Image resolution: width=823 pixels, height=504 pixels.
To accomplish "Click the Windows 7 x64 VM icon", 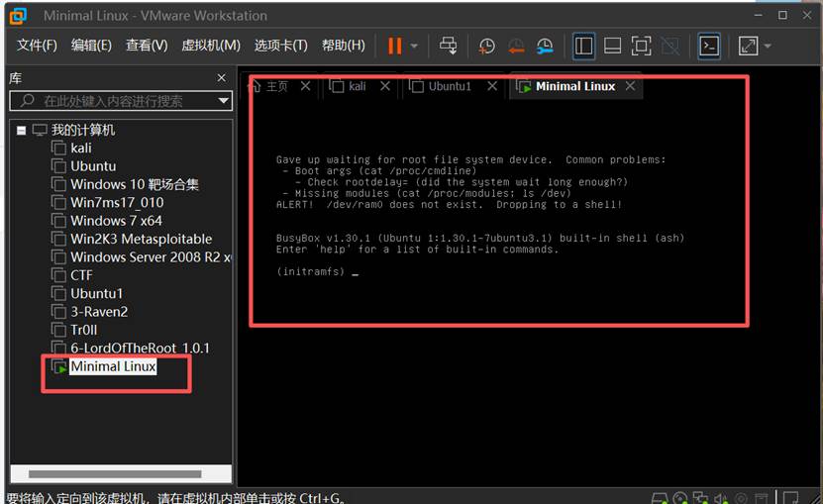I will click(58, 221).
